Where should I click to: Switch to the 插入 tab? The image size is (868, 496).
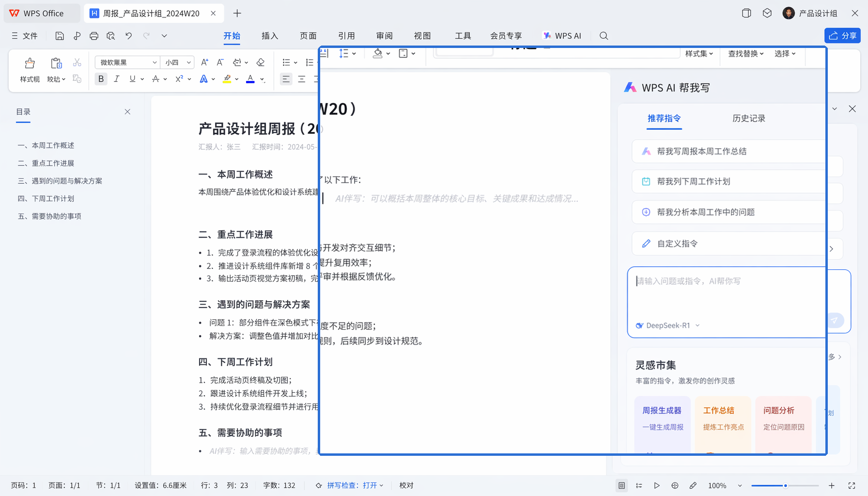(x=270, y=36)
